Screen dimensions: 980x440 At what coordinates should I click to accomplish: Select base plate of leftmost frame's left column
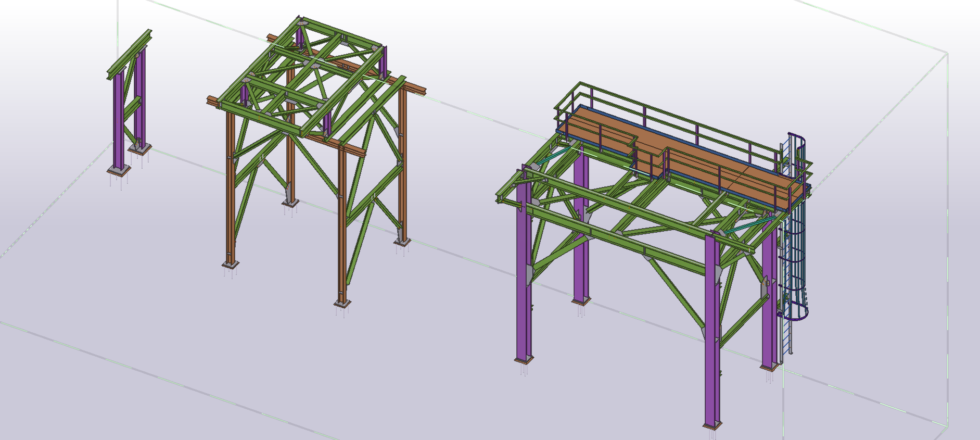[119, 171]
